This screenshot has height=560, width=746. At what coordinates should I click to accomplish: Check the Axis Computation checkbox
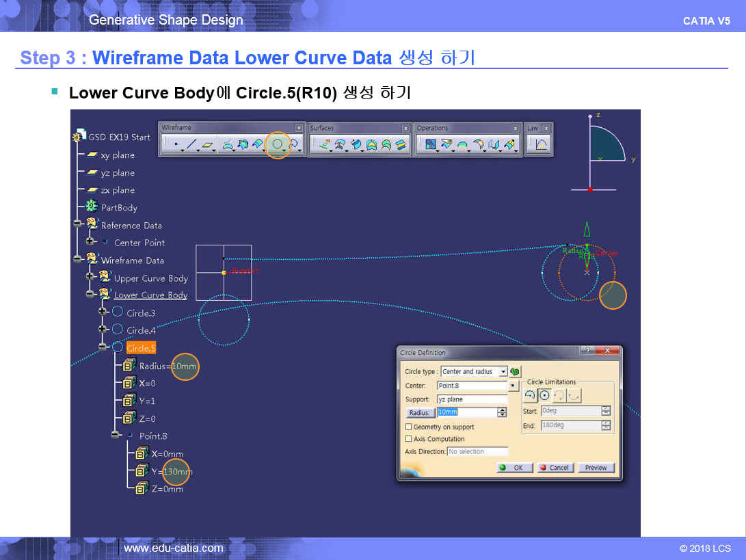(x=409, y=439)
